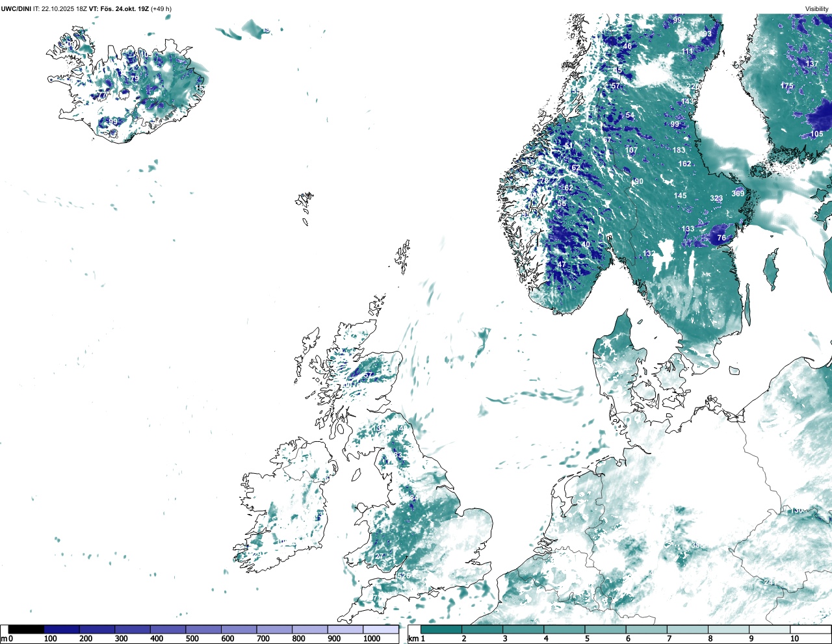832x644 pixels.
Task: Click the '143' visibility value in Sweden
Action: pos(687,102)
